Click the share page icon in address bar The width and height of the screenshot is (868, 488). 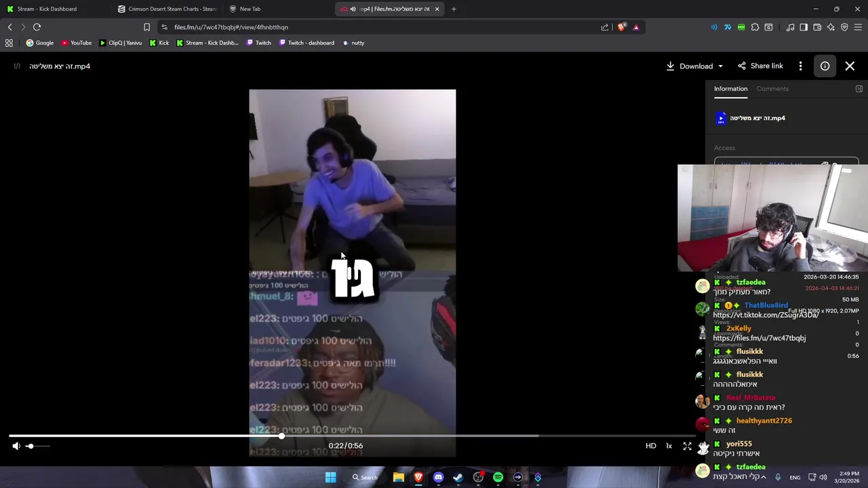(604, 27)
